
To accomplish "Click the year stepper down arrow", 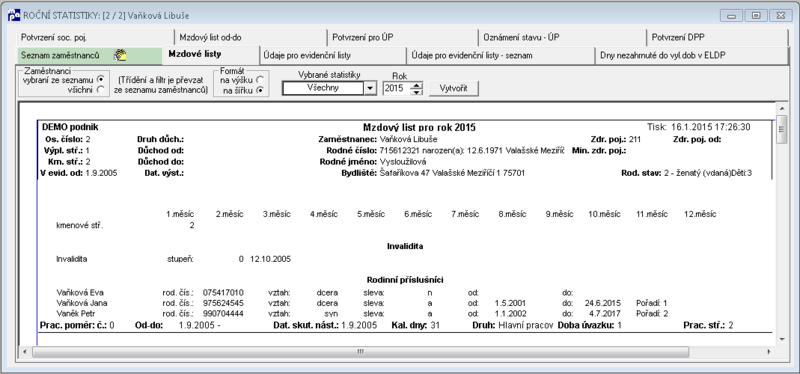I will point(417,92).
